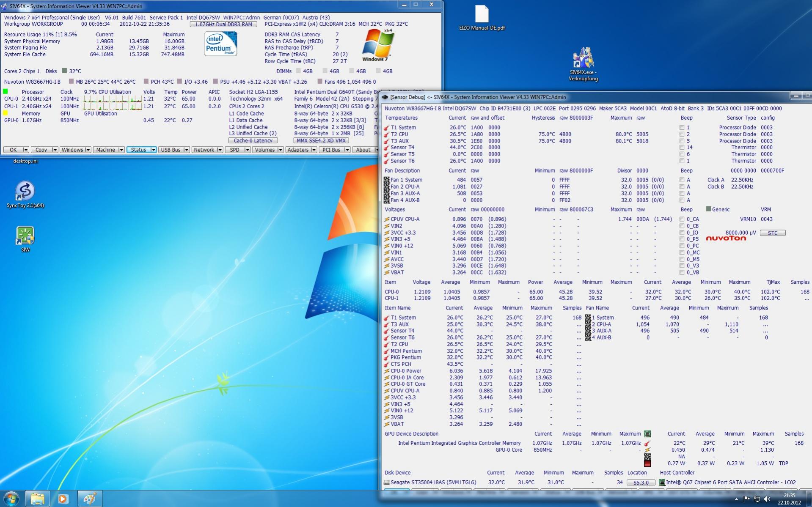Click the 1.07GHz Dual DDR3 RAM button
The width and height of the screenshot is (812, 507).
223,25
